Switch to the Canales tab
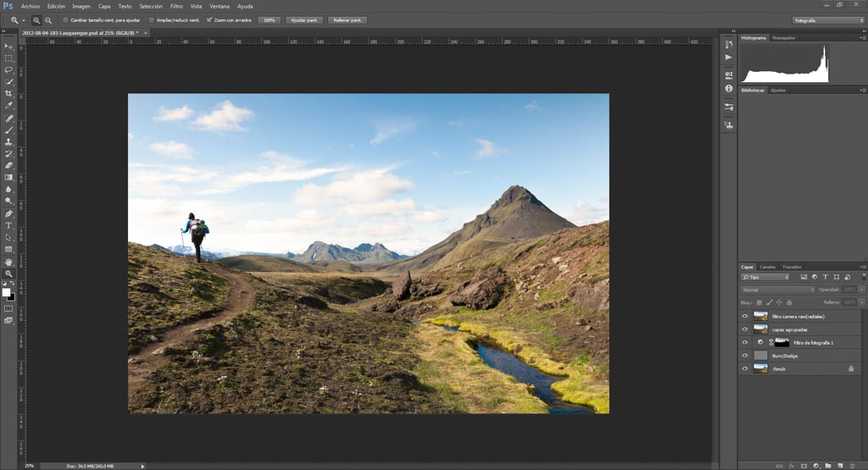This screenshot has width=868, height=470. click(x=767, y=267)
